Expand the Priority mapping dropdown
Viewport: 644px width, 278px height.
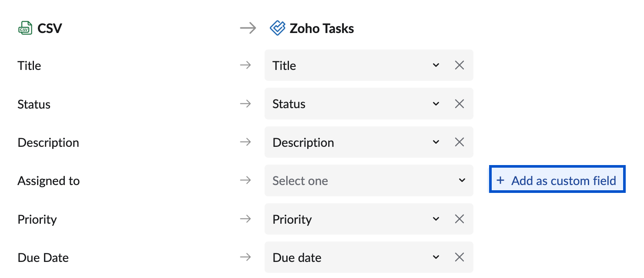436,219
